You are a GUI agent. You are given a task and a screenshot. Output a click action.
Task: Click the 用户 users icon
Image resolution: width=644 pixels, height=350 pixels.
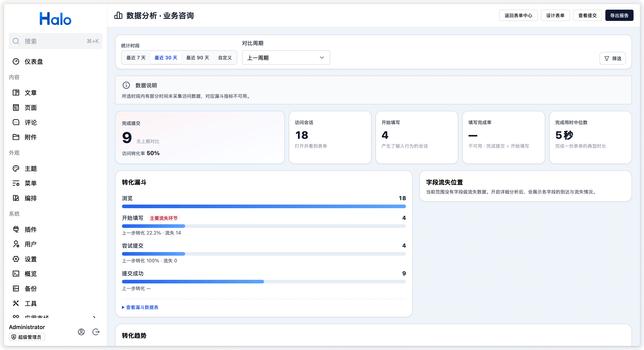tap(16, 244)
